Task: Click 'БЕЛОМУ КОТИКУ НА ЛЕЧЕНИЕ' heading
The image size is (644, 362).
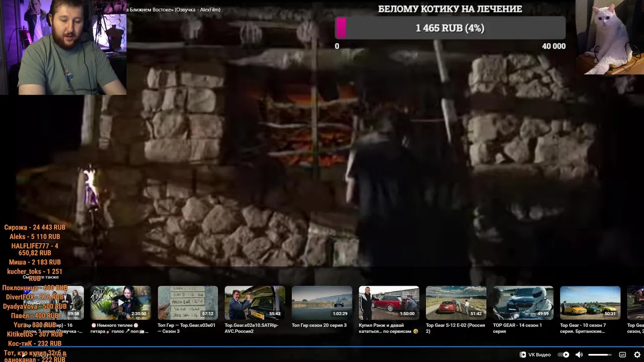Action: click(450, 9)
